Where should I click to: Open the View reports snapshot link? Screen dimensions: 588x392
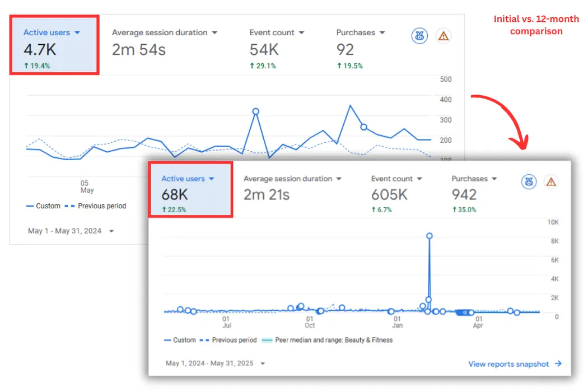tap(510, 364)
